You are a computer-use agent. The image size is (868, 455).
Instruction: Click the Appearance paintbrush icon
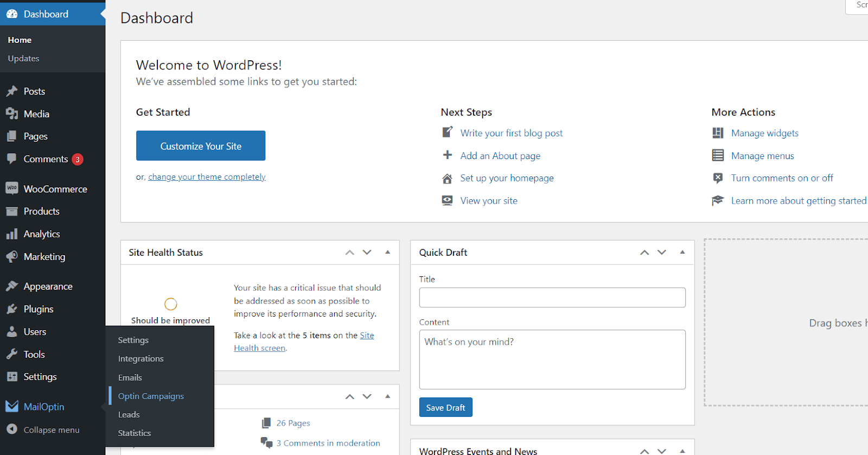[x=12, y=286]
